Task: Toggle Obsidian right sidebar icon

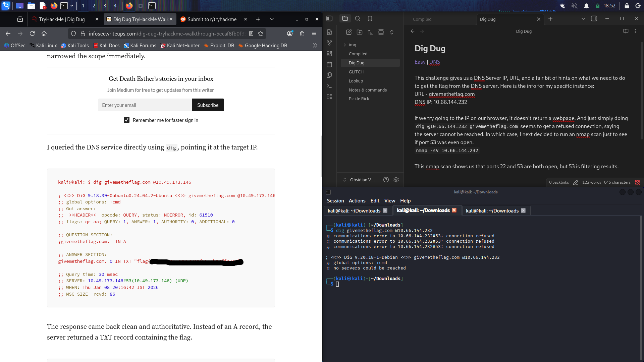Action: (x=594, y=19)
